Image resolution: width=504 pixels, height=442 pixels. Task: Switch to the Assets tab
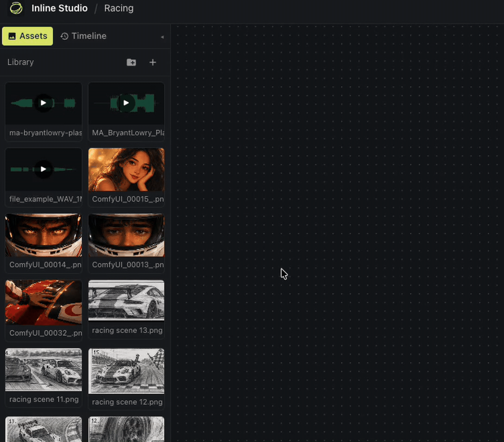pos(28,36)
